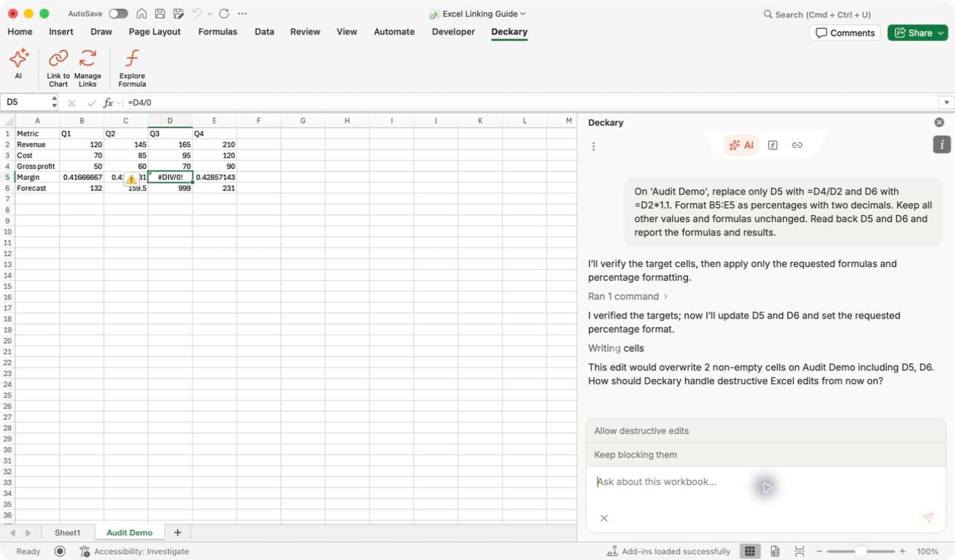Viewport: 955px width, 560px height.
Task: Send the message with the paper plane icon
Action: click(x=928, y=518)
